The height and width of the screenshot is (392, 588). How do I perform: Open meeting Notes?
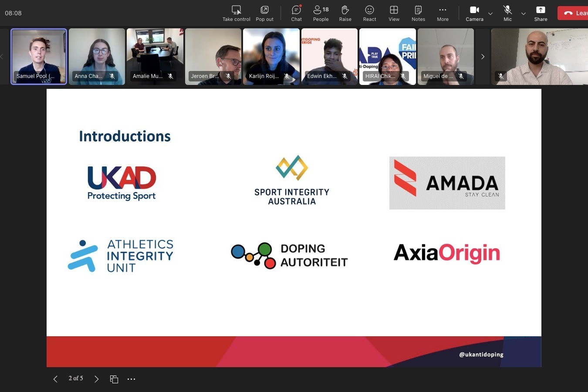(418, 13)
